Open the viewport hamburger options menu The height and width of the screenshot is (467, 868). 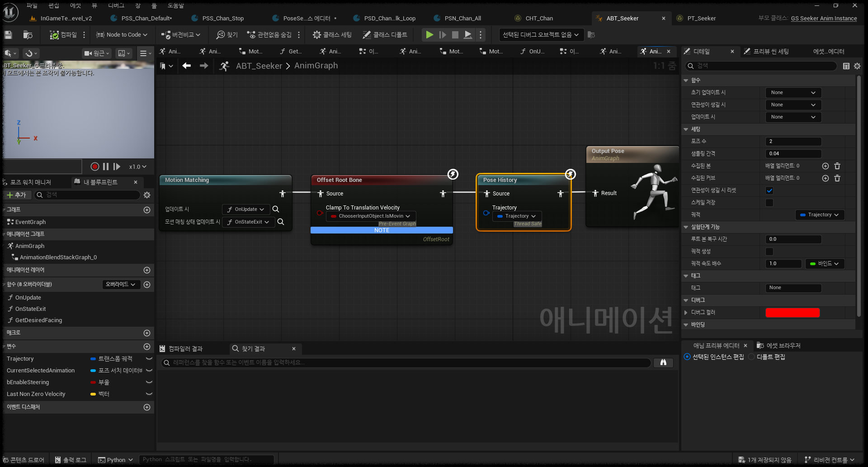pyautogui.click(x=145, y=53)
